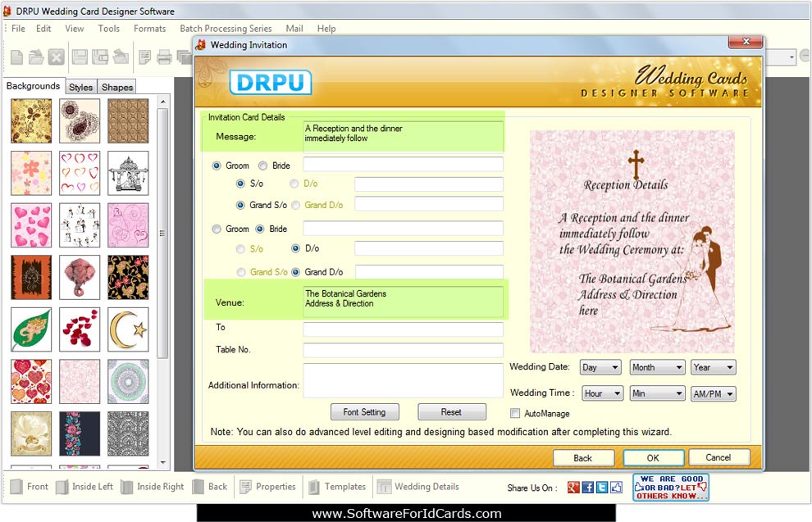Select the first Bride radio button

(263, 166)
